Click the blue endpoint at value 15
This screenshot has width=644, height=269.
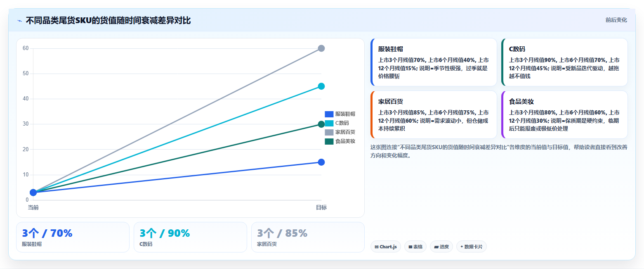tap(321, 162)
